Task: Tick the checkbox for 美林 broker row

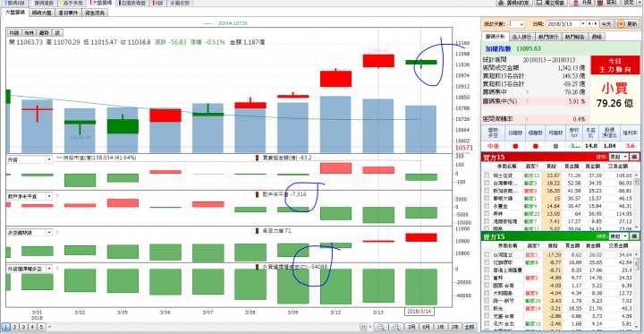Action: click(487, 214)
